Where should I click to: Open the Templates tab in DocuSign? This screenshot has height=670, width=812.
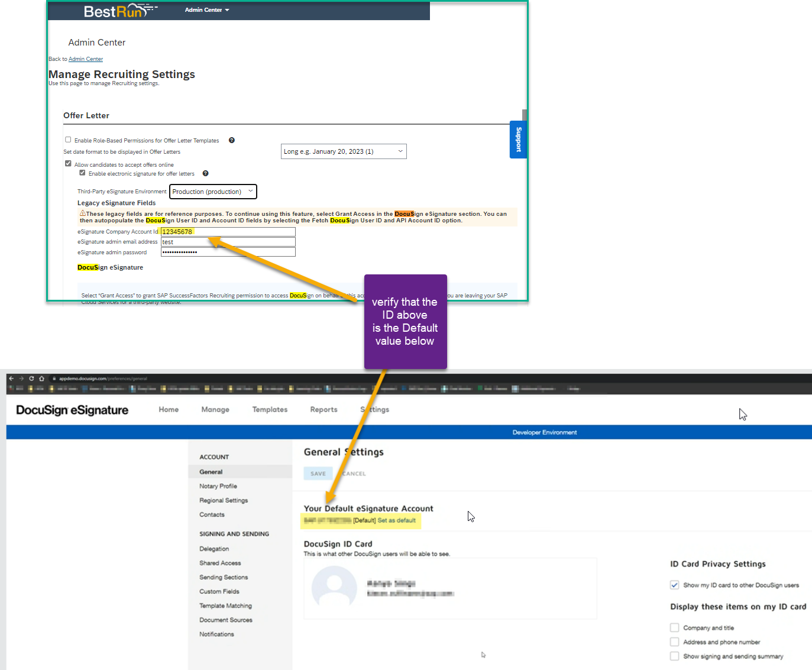click(270, 409)
